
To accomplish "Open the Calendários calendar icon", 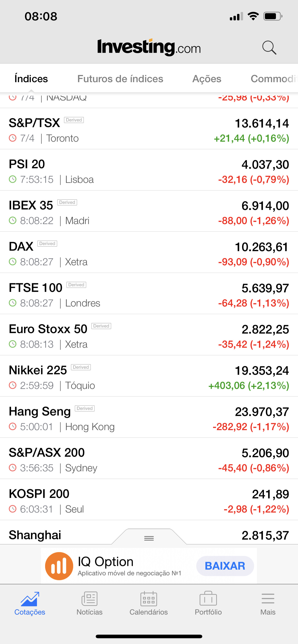I will pyautogui.click(x=149, y=598).
